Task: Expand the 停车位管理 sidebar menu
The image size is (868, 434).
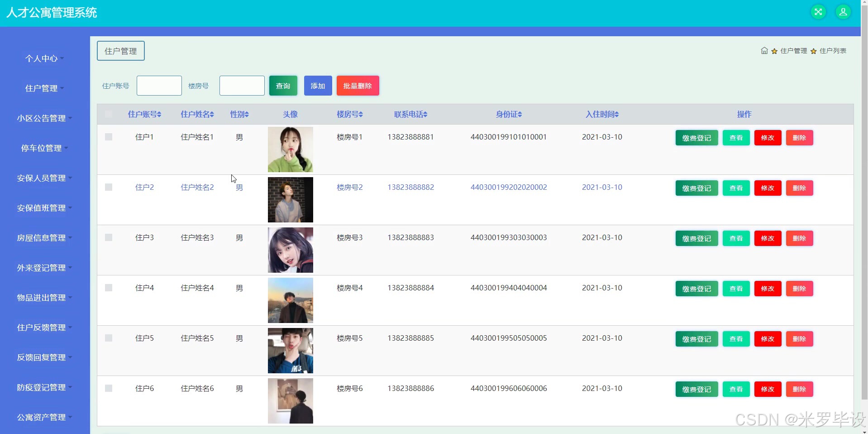Action: (x=44, y=148)
